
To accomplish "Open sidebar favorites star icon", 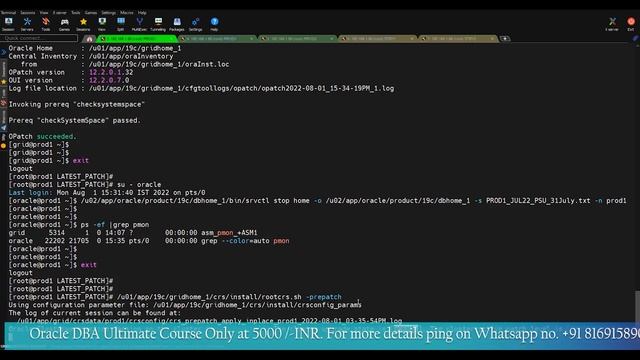I will tap(4, 82).
